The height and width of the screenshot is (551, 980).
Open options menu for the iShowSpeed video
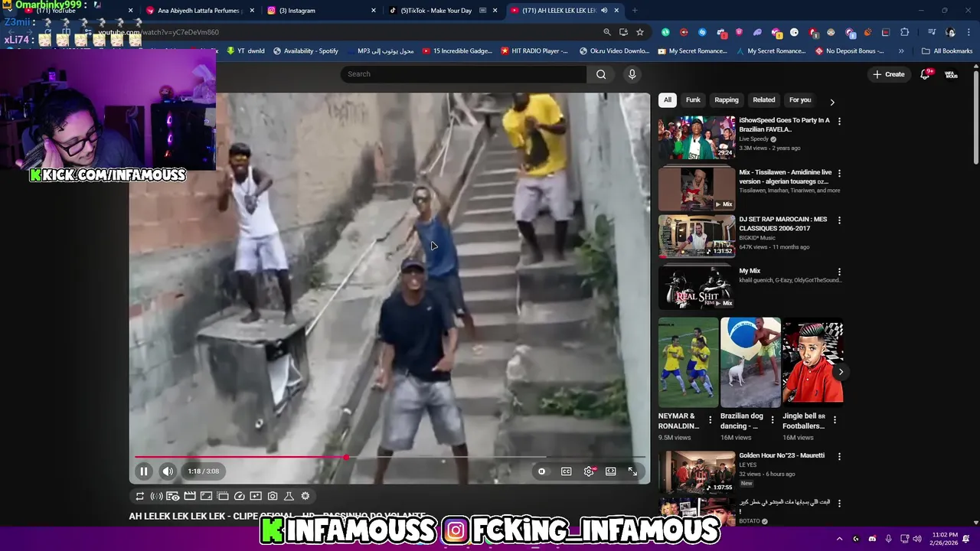[839, 121]
